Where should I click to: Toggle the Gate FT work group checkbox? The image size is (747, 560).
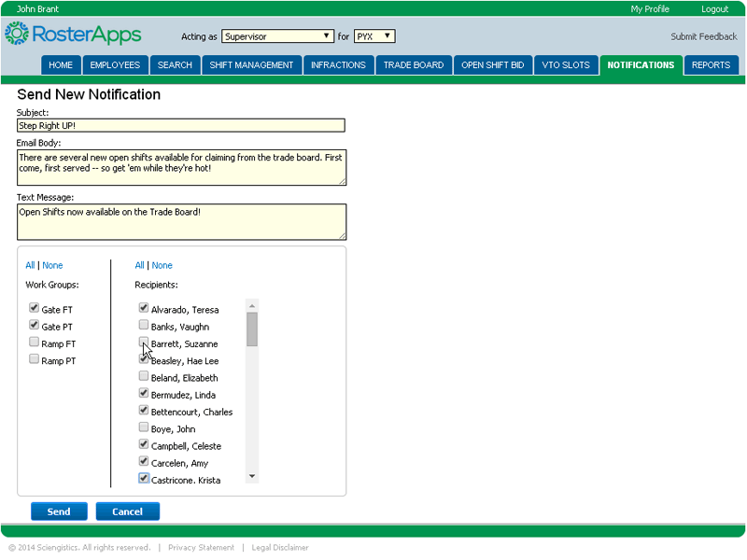pos(35,308)
